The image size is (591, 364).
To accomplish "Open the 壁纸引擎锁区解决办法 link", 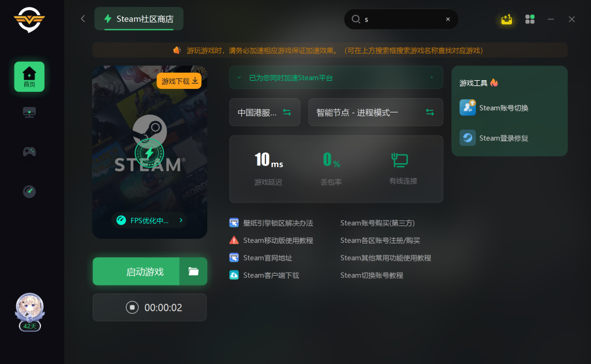I will pos(278,223).
